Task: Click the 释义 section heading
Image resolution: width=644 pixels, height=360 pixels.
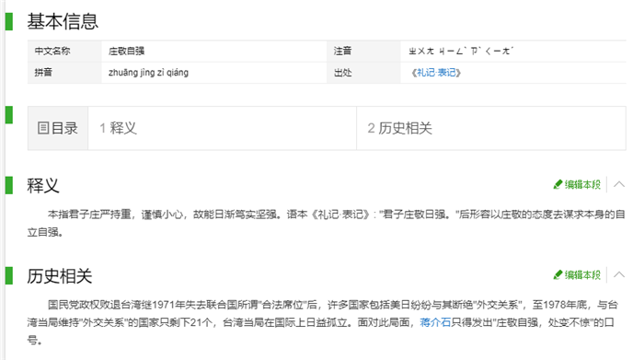Action: [x=43, y=185]
